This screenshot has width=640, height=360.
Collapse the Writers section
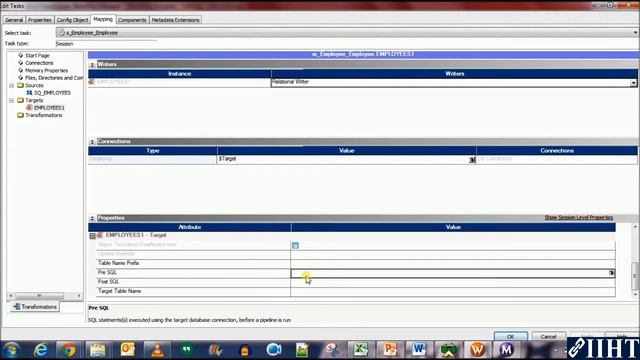[92, 64]
